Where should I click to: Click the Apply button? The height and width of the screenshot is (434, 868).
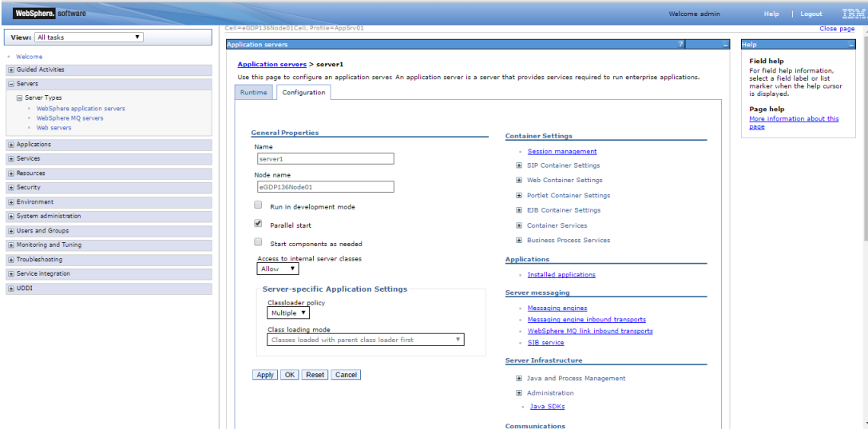pyautogui.click(x=265, y=375)
